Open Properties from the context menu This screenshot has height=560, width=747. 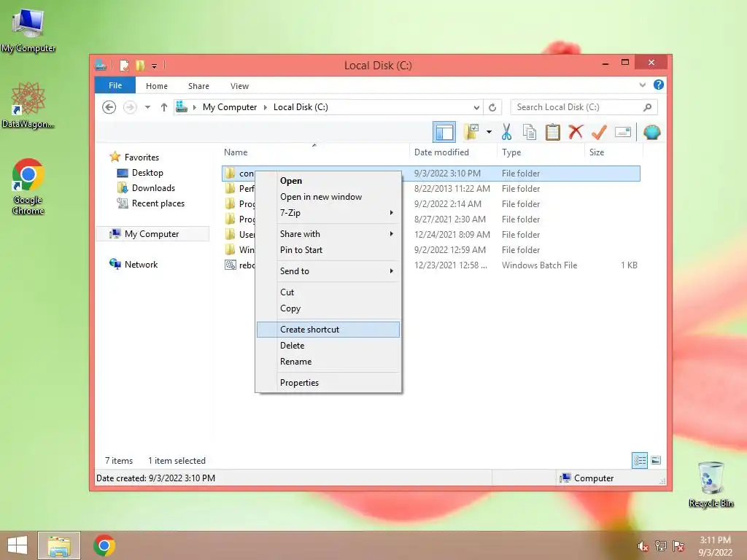tap(328, 382)
